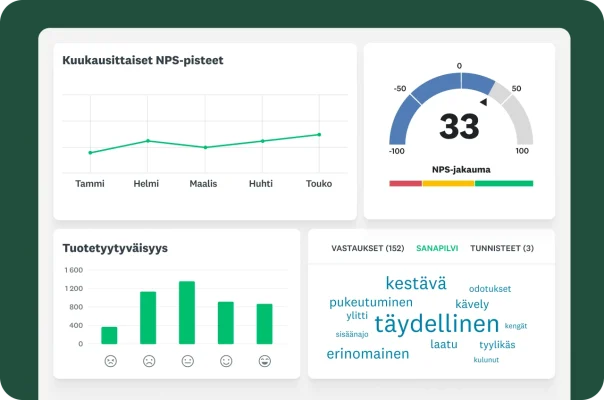This screenshot has width=604, height=400.
Task: Click the -100 gauge scale label
Action: point(397,151)
